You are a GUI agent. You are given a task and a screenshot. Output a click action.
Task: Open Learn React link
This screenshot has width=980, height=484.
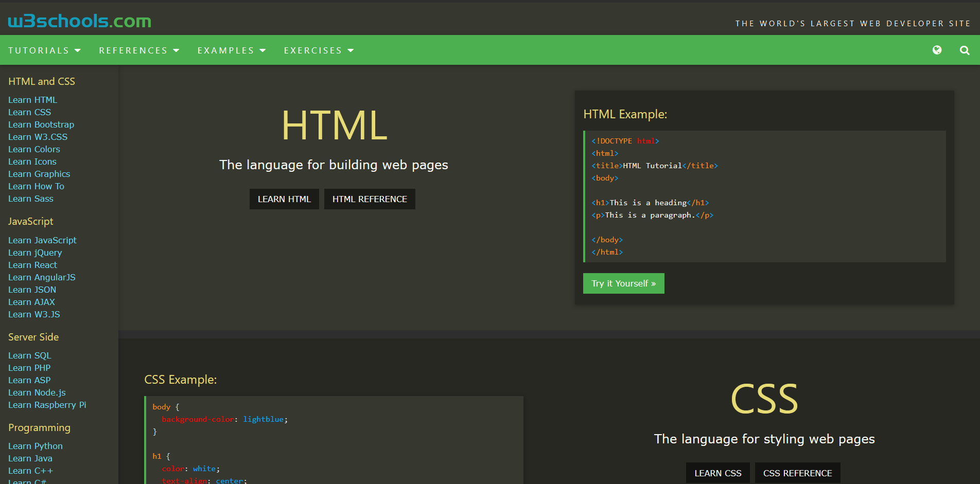click(32, 265)
